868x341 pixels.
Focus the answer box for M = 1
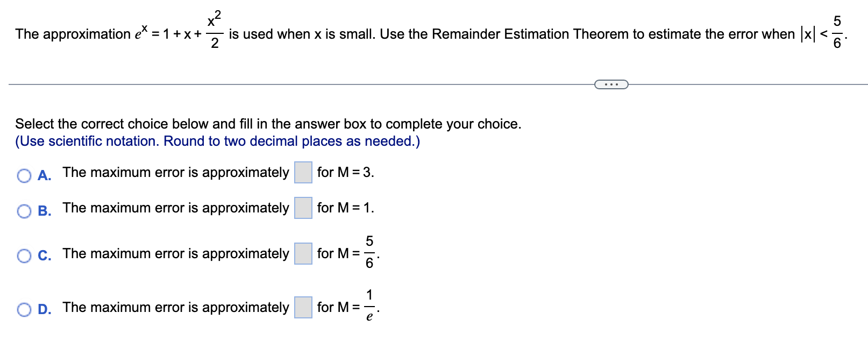(303, 208)
